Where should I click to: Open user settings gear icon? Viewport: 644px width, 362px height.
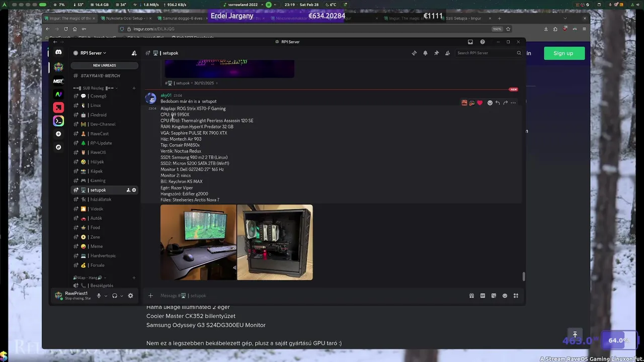tap(130, 296)
